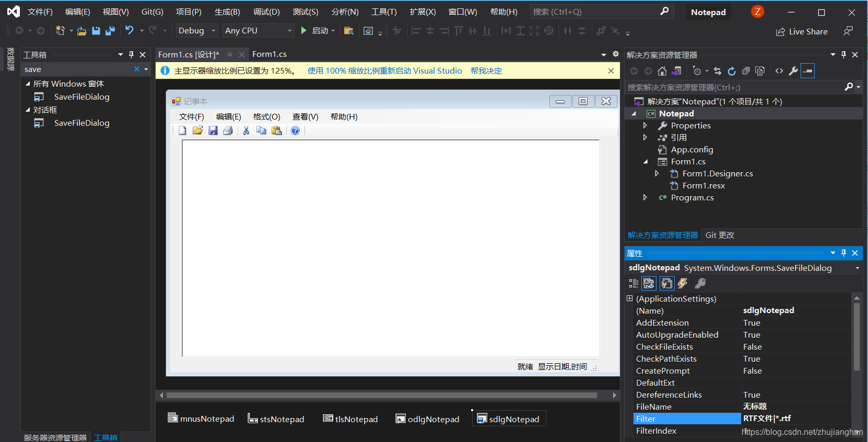
Task: Click the wrench Properties icon in Solution Explorer
Action: pos(793,71)
